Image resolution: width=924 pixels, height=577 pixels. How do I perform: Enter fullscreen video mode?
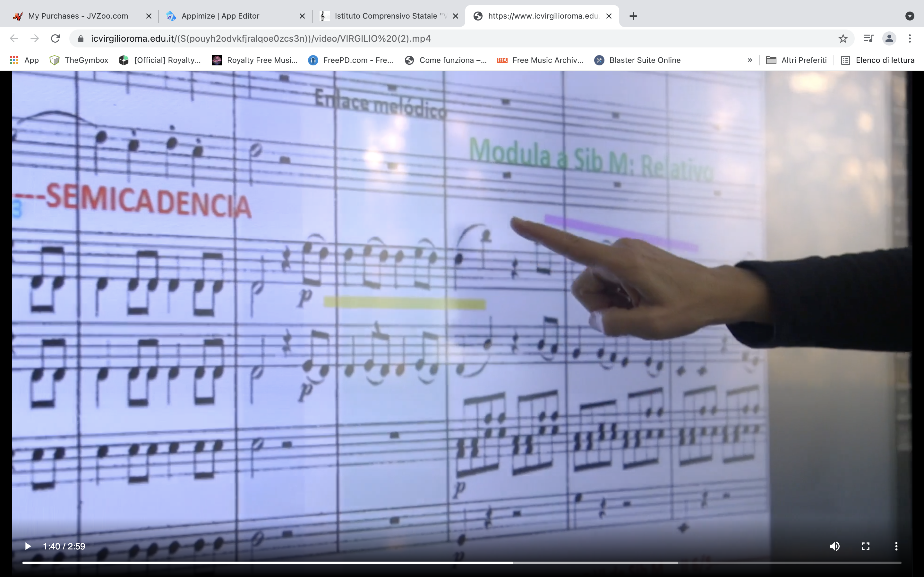click(866, 546)
